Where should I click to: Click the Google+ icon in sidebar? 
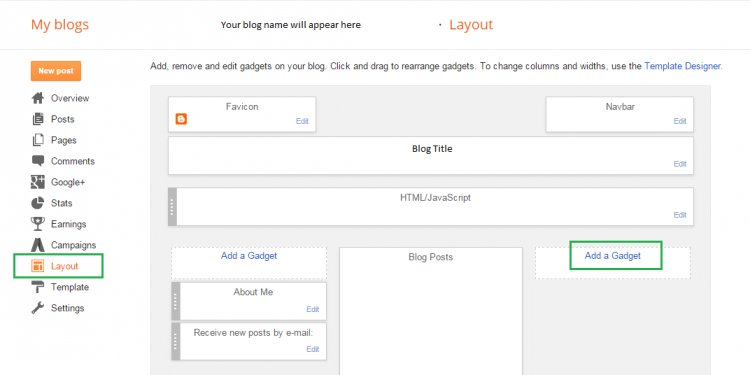(38, 182)
